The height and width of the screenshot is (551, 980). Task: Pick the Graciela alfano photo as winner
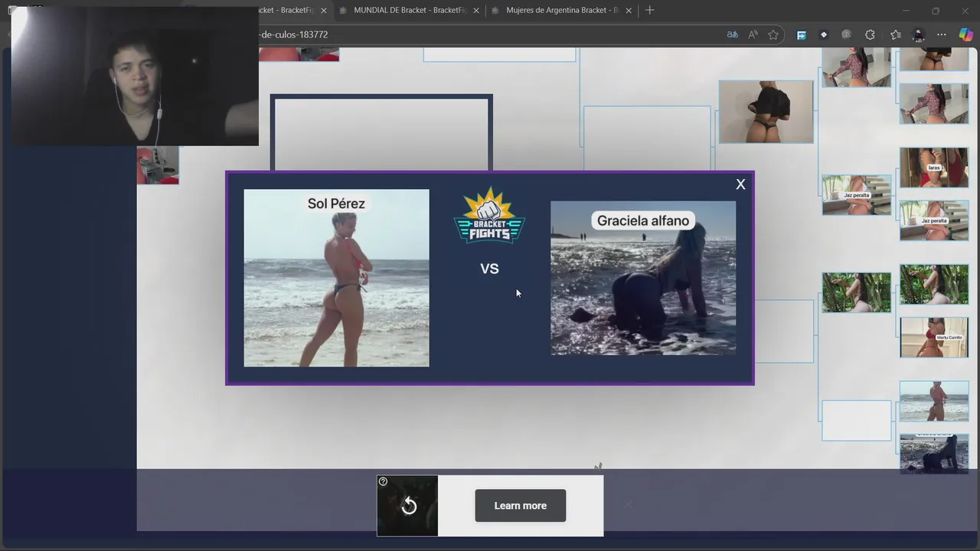pyautogui.click(x=643, y=278)
